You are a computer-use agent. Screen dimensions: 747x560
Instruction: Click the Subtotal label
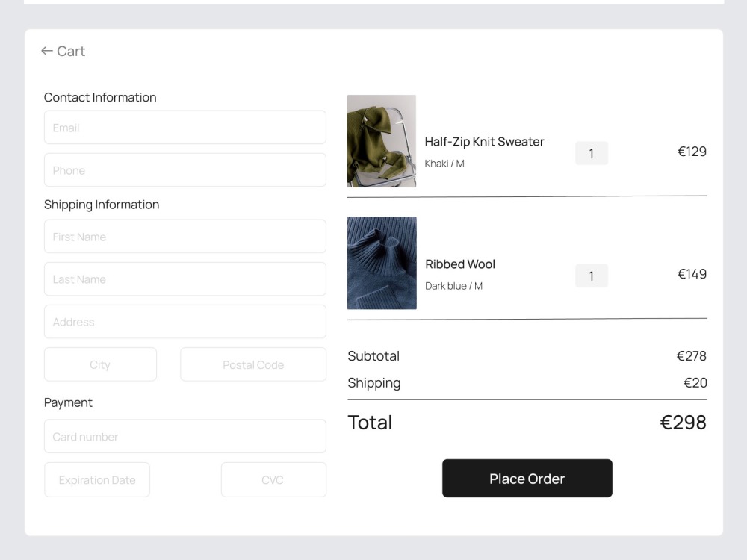[x=373, y=355]
